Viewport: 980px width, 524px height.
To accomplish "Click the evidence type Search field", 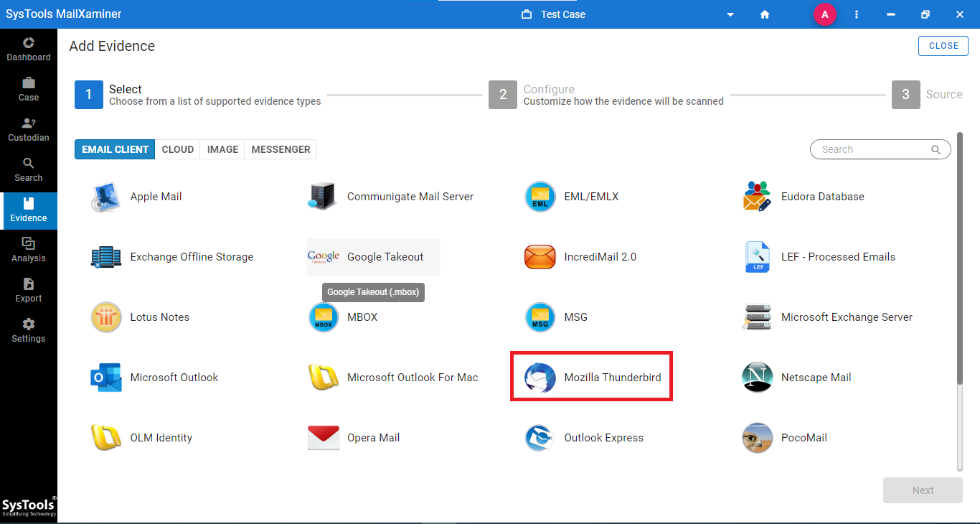I will (x=880, y=149).
